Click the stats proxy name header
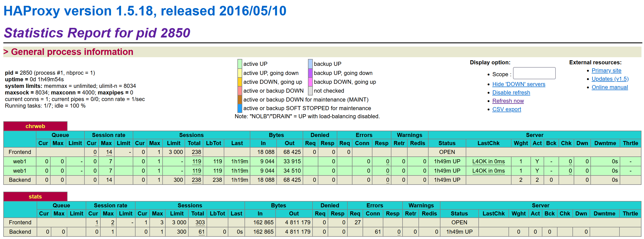Viewport: 644px width, 239px height. tap(35, 196)
